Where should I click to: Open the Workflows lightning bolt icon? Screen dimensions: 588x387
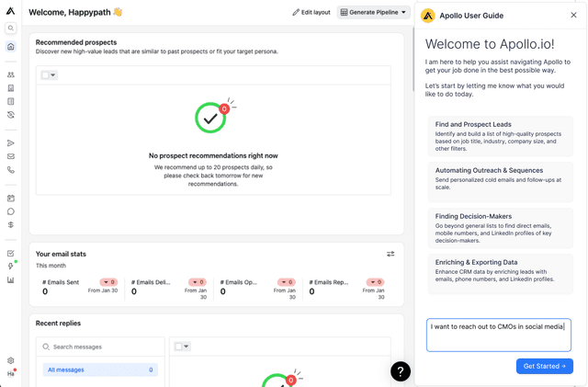click(x=10, y=267)
